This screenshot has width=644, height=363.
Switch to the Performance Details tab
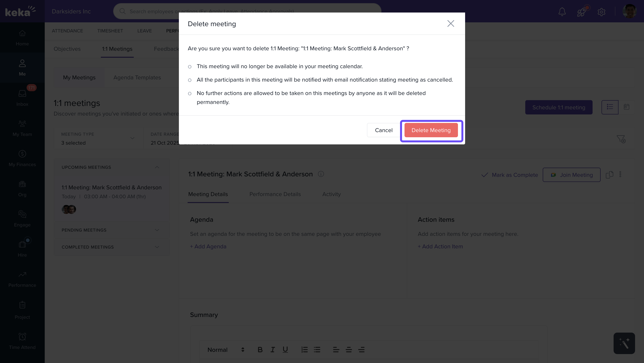click(275, 194)
